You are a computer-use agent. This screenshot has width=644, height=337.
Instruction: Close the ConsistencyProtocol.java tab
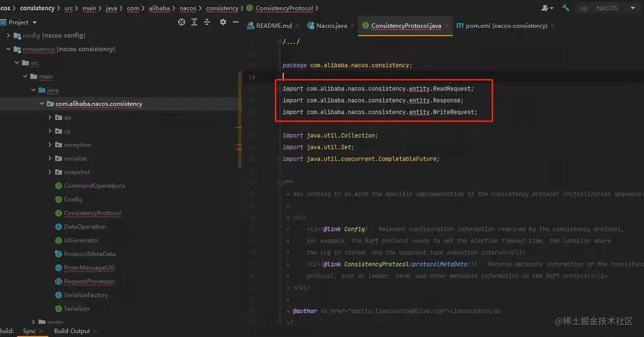447,25
